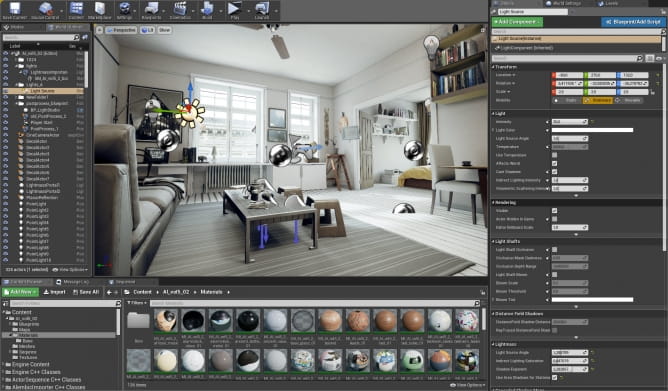
Task: Collapse the Light section in Details
Action: coord(493,114)
